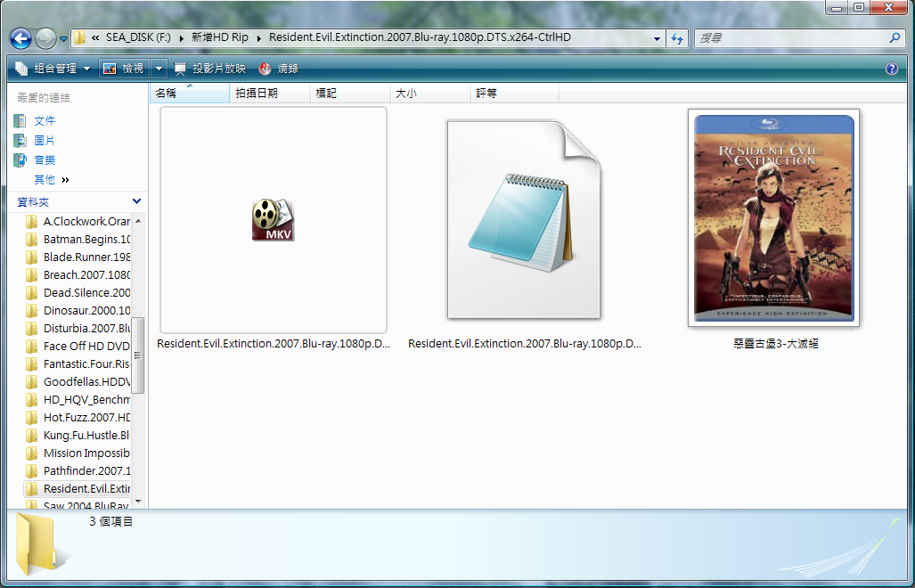The image size is (915, 588).
Task: Open the address bar history dropdown
Action: (x=657, y=38)
